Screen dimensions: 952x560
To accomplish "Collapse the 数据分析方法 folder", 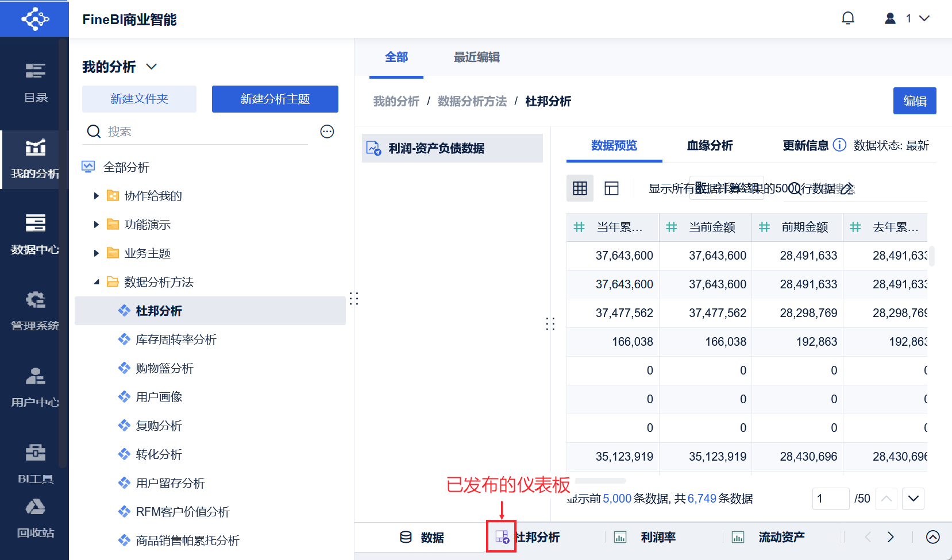I will 97,282.
